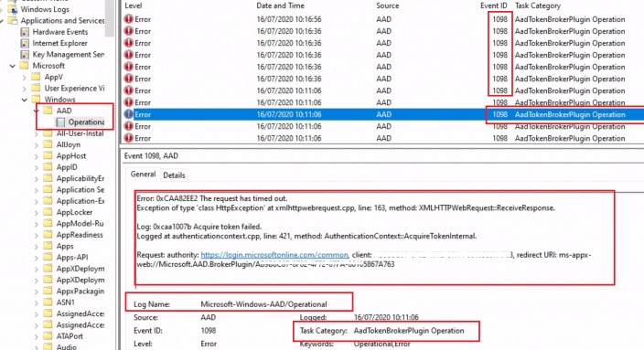The width and height of the screenshot is (644, 350).
Task: Sort by the Task Category column header
Action: (538, 5)
